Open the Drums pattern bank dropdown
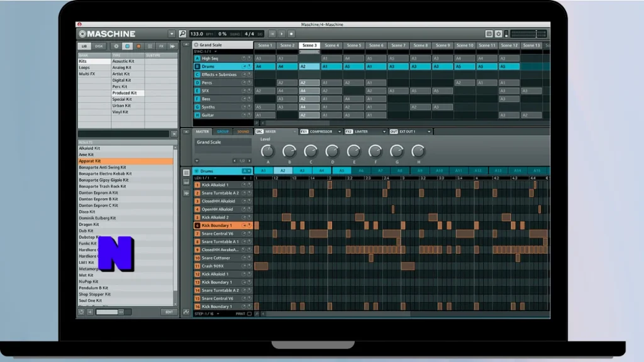 (x=247, y=171)
